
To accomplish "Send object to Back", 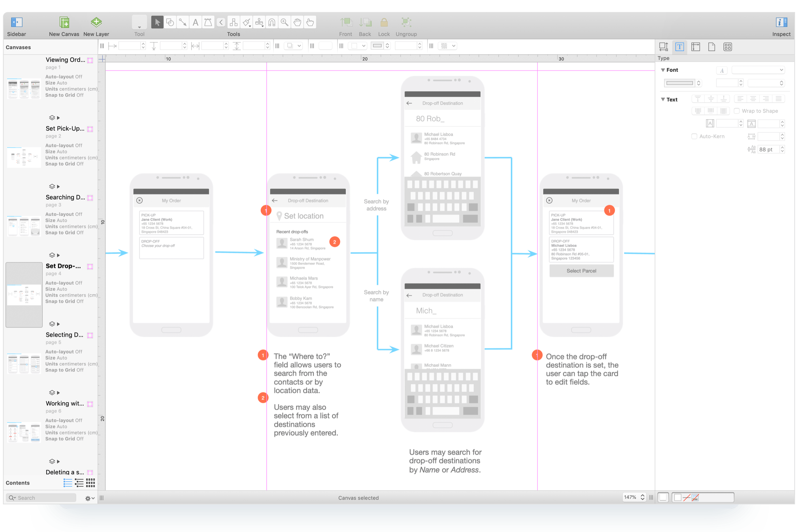I will tap(365, 22).
